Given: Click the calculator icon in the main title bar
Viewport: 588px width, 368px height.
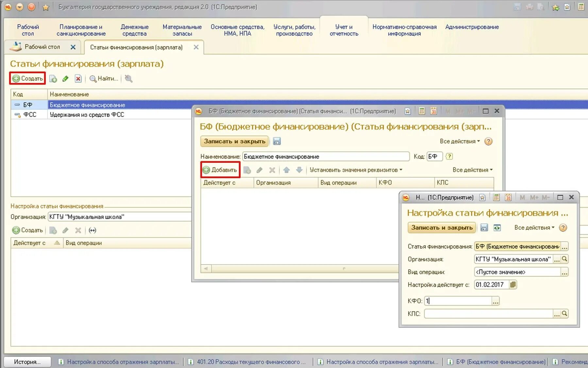Looking at the screenshot, I should pyautogui.click(x=581, y=7).
